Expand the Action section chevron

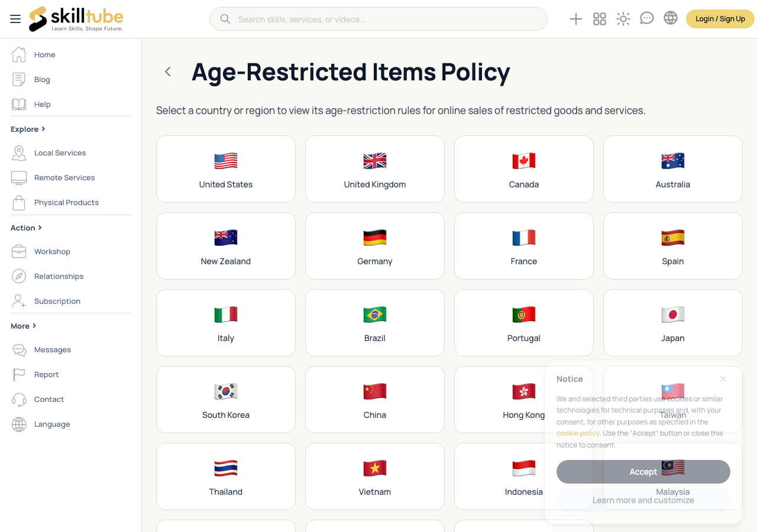pos(40,228)
